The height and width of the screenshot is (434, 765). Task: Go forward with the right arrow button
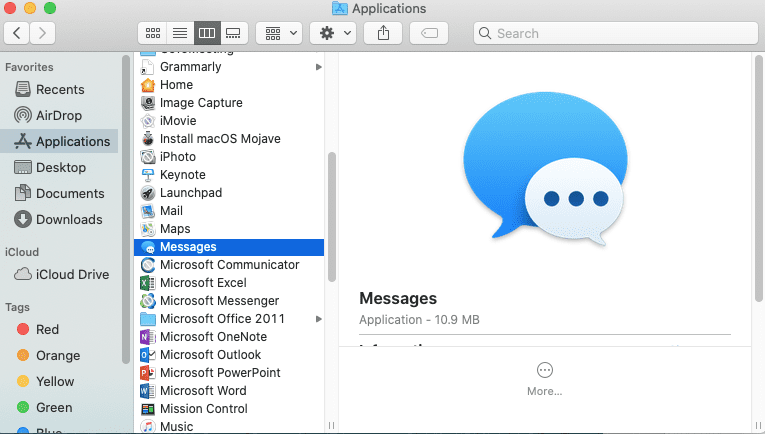[x=42, y=33]
